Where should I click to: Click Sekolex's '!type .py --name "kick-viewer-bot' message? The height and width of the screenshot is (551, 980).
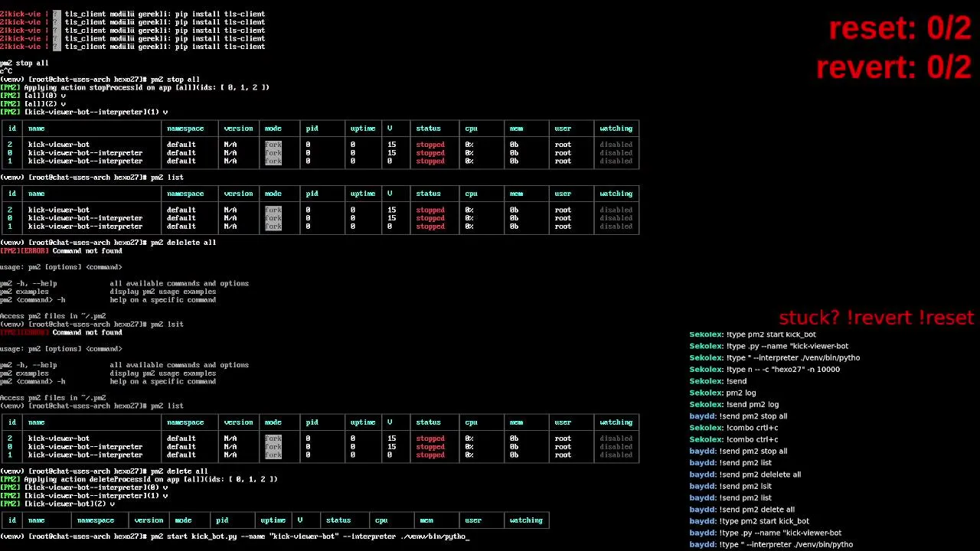coord(769,346)
